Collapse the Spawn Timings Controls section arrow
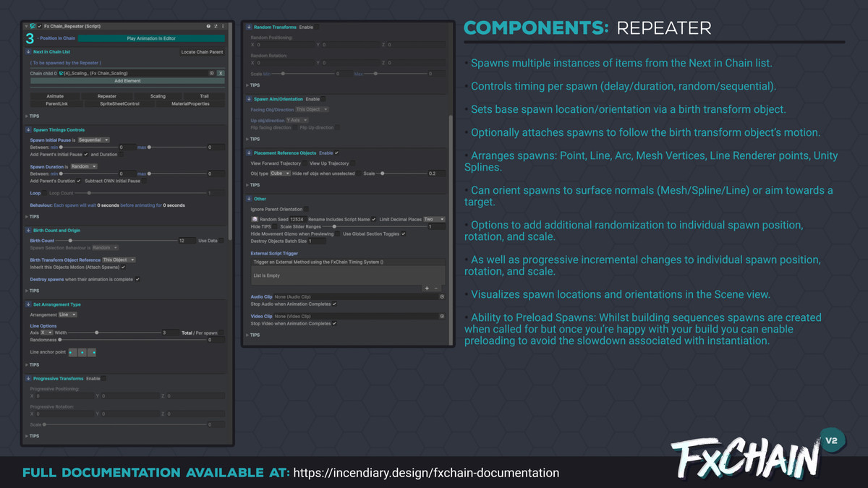 pyautogui.click(x=27, y=129)
